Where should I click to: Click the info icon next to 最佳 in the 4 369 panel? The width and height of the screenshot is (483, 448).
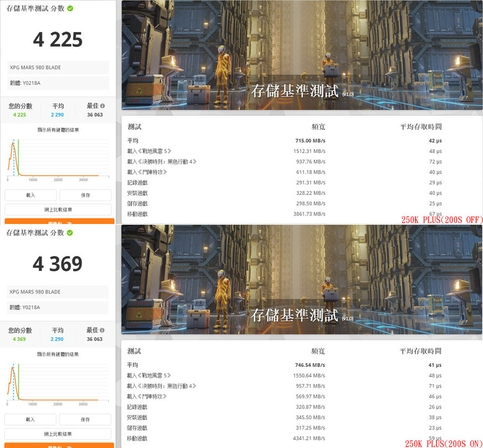coord(102,330)
